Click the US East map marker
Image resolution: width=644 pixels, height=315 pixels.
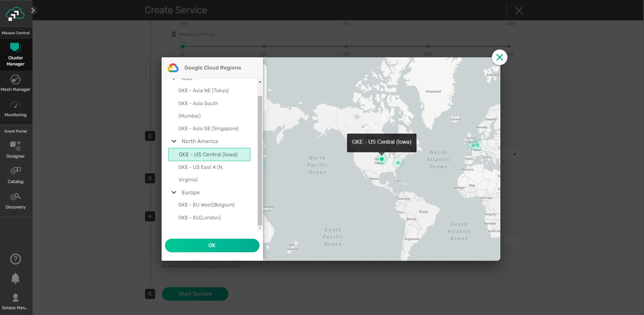398,163
